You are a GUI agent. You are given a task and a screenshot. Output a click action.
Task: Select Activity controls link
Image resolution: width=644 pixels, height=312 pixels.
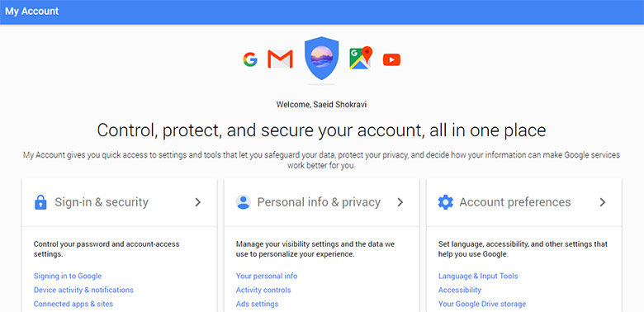(263, 290)
